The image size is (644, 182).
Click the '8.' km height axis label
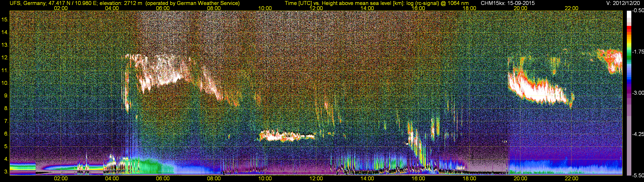[6, 109]
